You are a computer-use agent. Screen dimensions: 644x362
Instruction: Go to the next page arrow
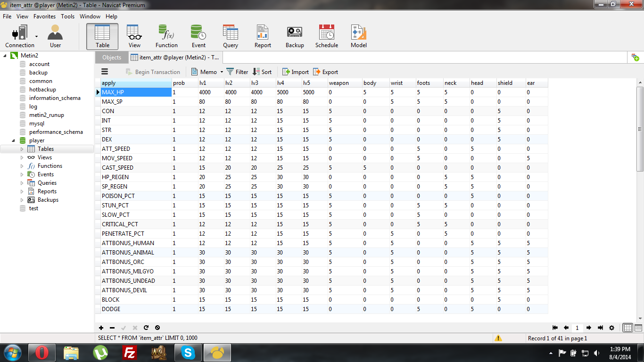(589, 328)
